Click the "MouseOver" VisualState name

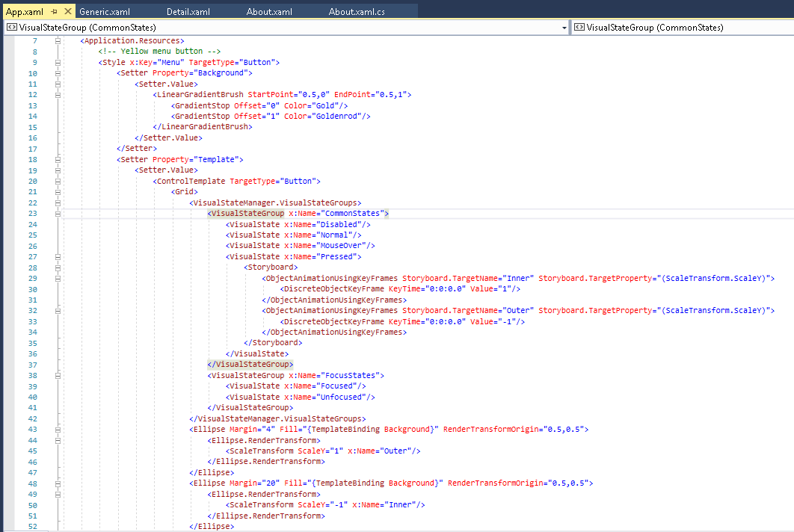(x=341, y=246)
